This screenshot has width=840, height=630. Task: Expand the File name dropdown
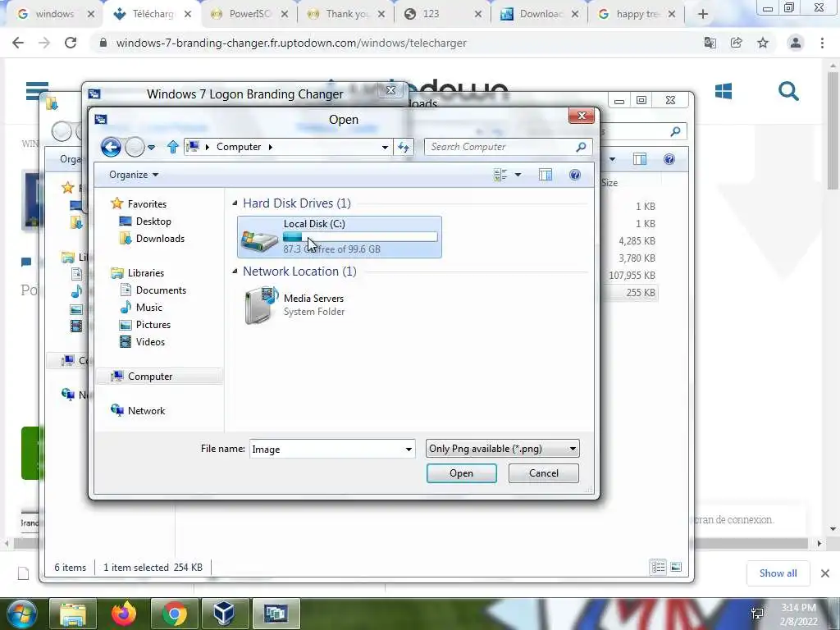409,450
